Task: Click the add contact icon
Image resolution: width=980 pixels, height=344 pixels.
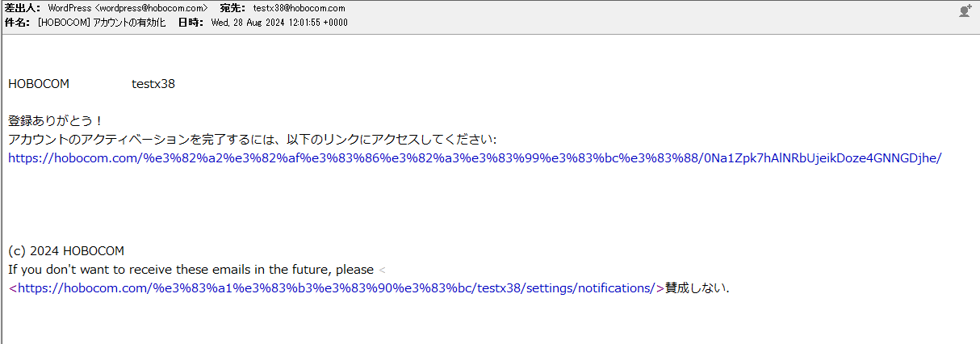Action: click(x=964, y=10)
